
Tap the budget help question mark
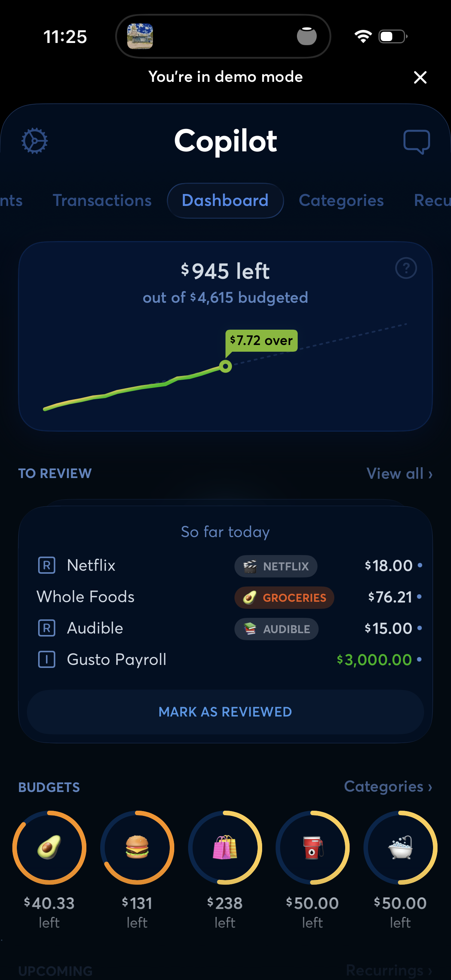pos(406,268)
